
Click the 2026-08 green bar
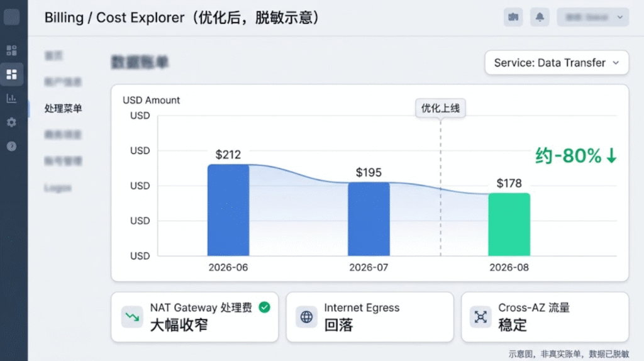point(509,225)
